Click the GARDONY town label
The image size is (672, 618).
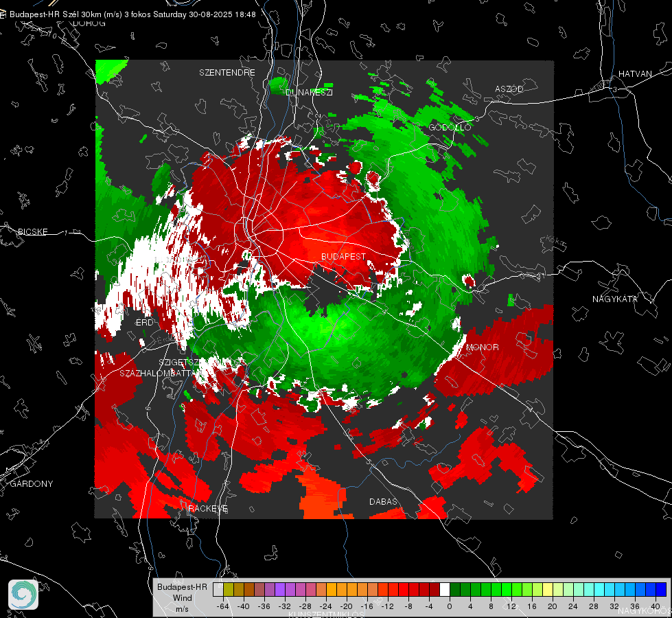(32, 484)
